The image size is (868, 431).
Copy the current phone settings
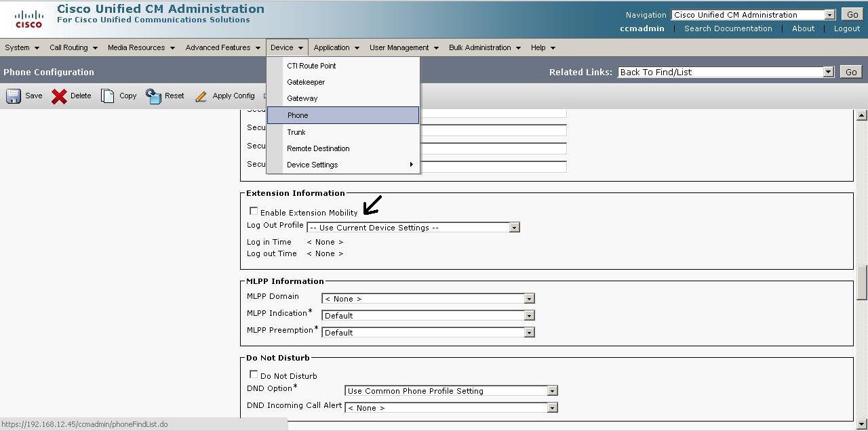(119, 96)
